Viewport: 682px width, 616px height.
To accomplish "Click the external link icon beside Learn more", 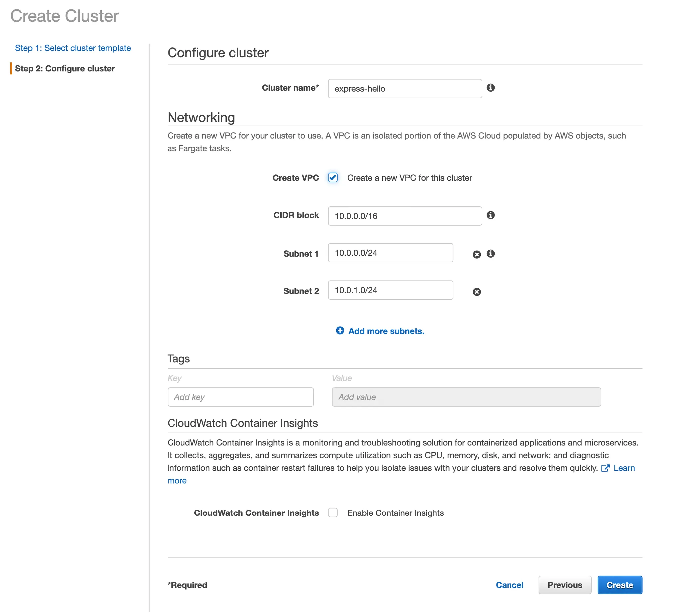I will 605,468.
